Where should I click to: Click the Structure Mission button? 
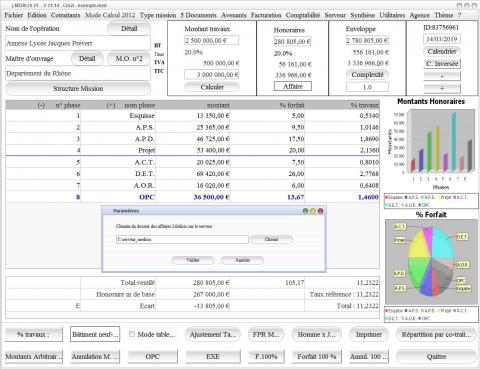(78, 89)
